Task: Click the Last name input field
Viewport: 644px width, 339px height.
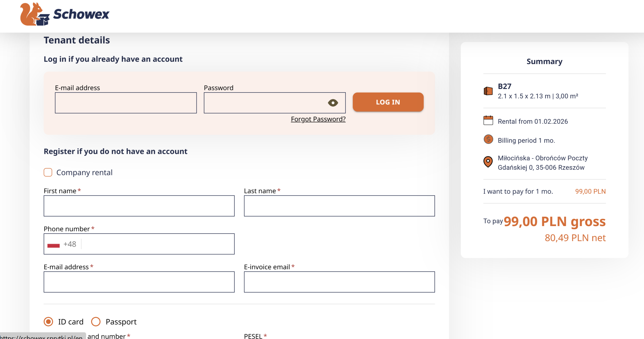Action: pos(339,206)
